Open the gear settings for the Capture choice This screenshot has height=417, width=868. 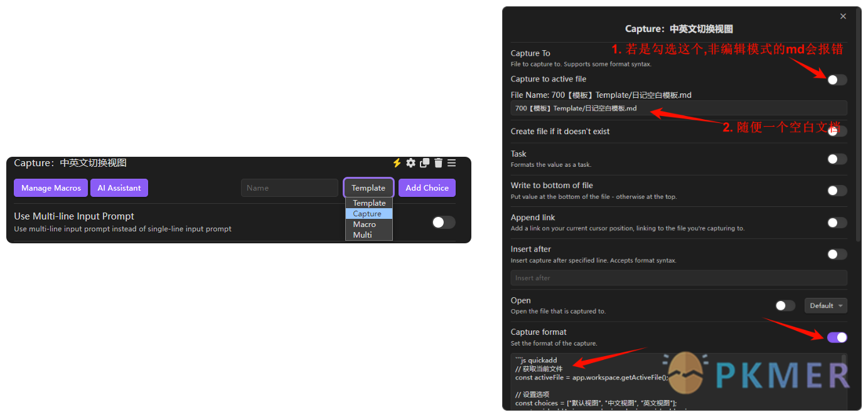point(410,163)
